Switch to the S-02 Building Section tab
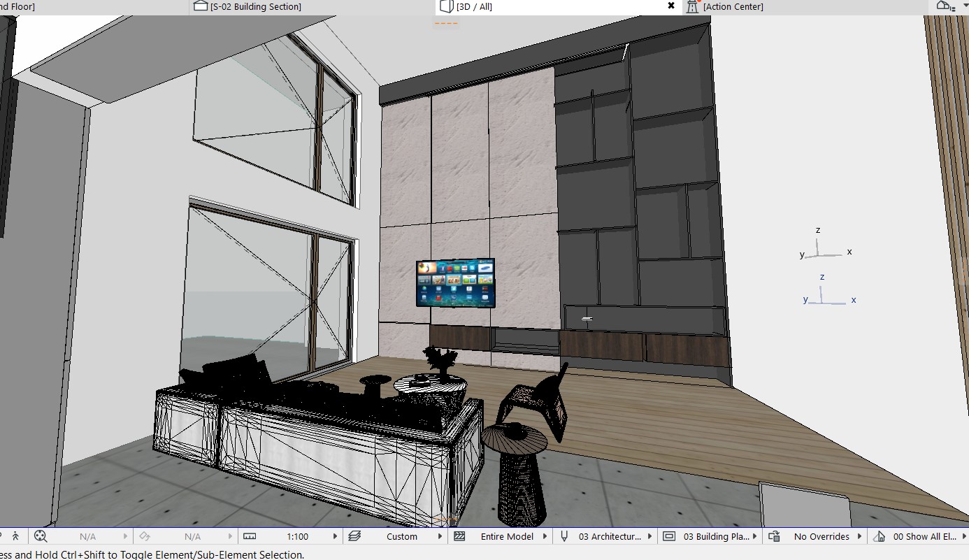 [255, 7]
